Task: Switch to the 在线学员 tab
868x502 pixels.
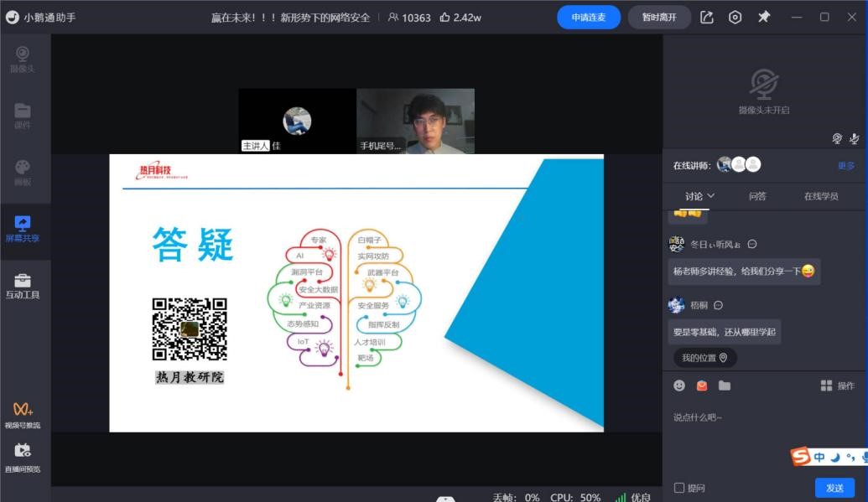Action: point(821,196)
